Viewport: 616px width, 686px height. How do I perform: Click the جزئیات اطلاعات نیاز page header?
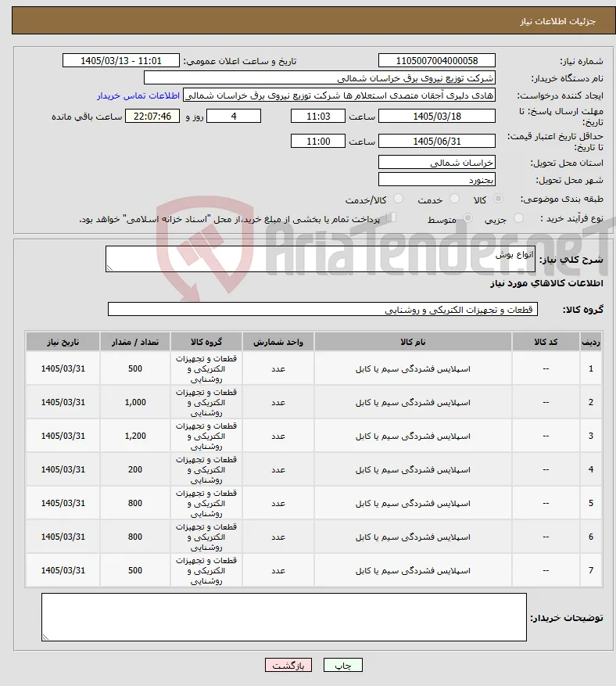tap(557, 21)
